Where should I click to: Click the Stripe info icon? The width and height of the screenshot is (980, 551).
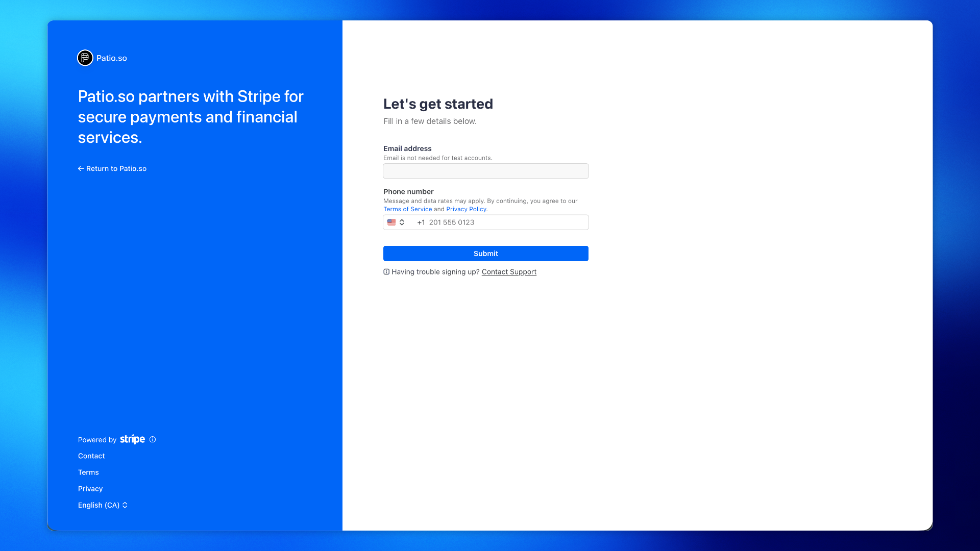(x=153, y=439)
